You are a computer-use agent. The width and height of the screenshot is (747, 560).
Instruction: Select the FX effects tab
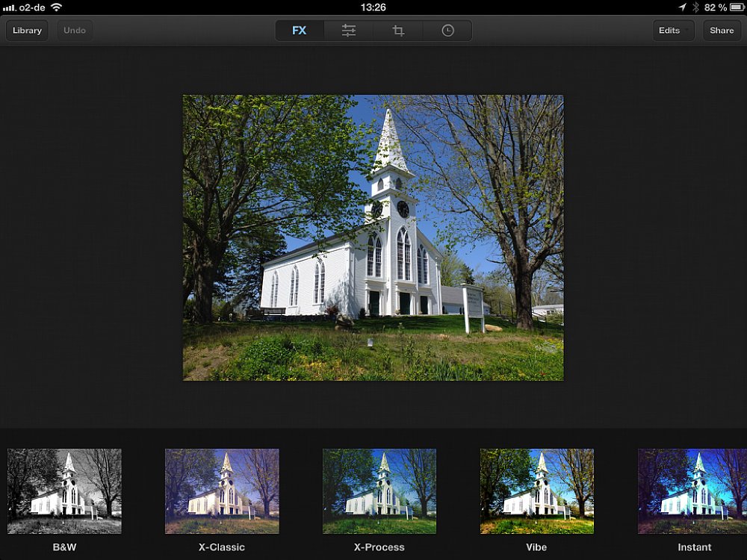pos(300,31)
